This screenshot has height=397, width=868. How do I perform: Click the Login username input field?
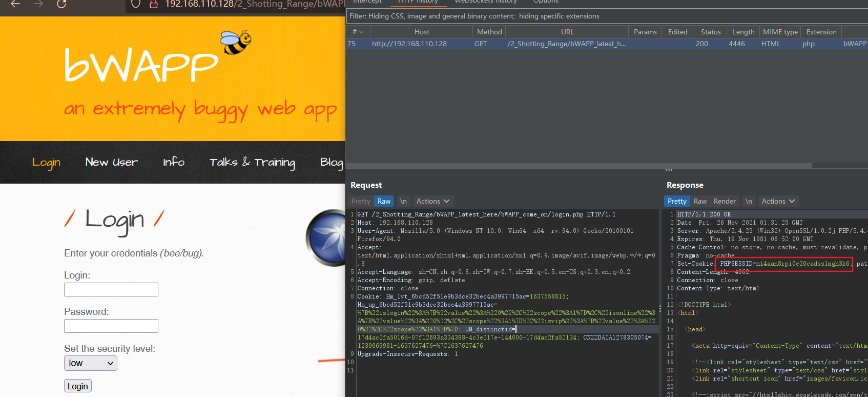(x=111, y=290)
